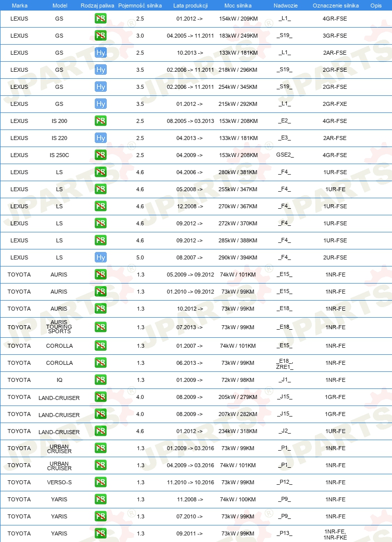Click the hybrid icon in the GS 292KM row

coord(100,104)
